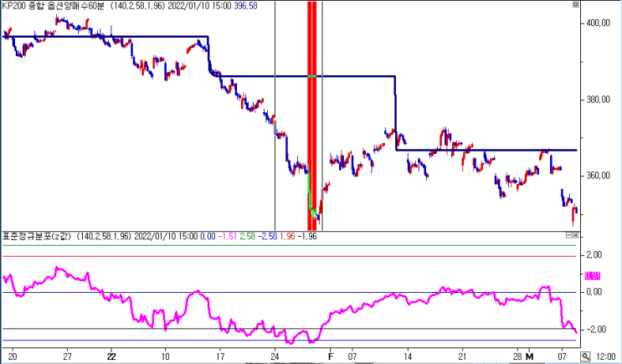Click date label 17 on the time axis
Screen dimensions: 622x364
(220, 356)
